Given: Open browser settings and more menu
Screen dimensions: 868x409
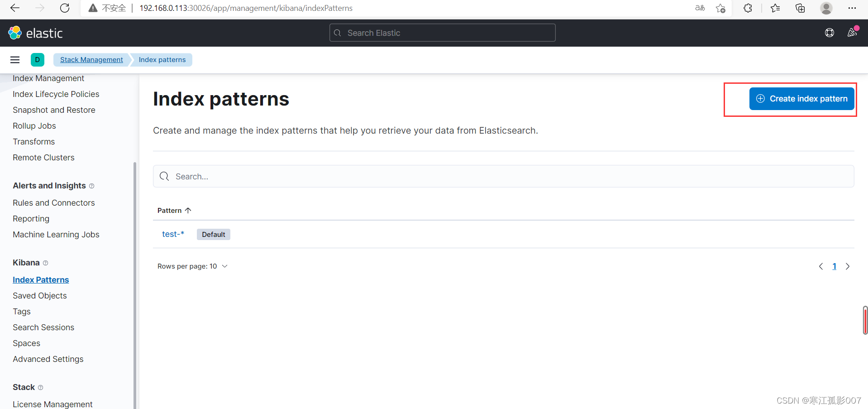Looking at the screenshot, I should tap(852, 8).
